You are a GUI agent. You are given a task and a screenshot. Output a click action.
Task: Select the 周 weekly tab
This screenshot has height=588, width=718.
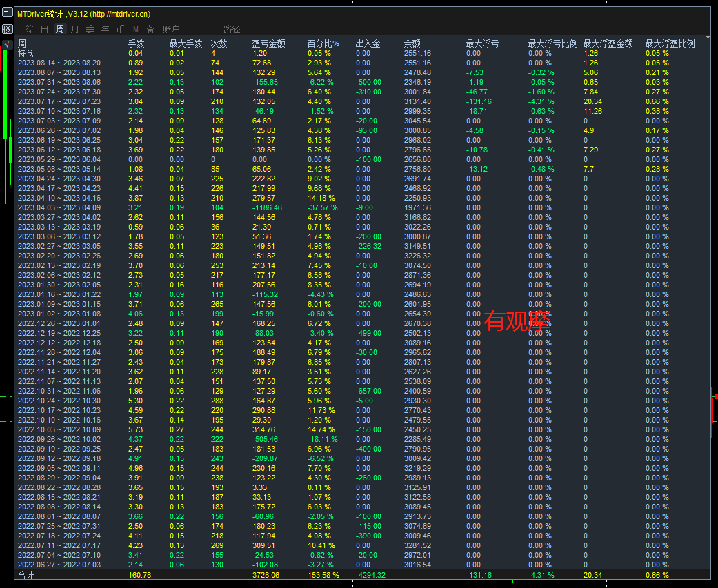[x=59, y=29]
